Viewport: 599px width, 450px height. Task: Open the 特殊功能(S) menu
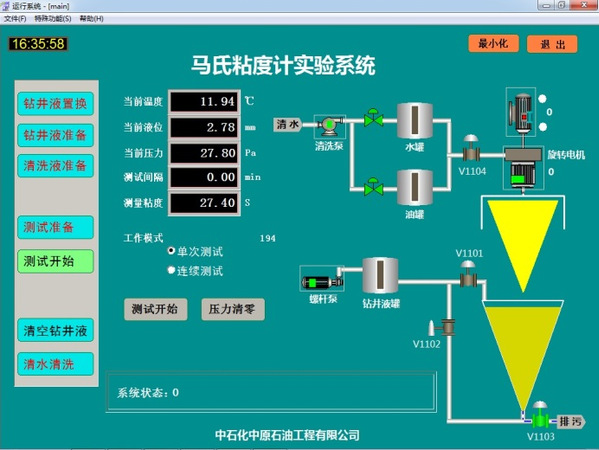coord(53,19)
